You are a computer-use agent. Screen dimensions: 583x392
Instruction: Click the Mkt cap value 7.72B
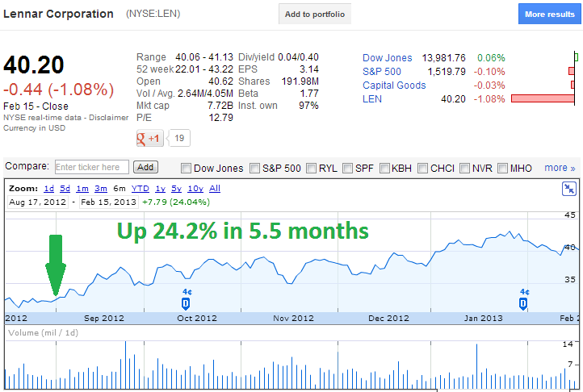(220, 106)
